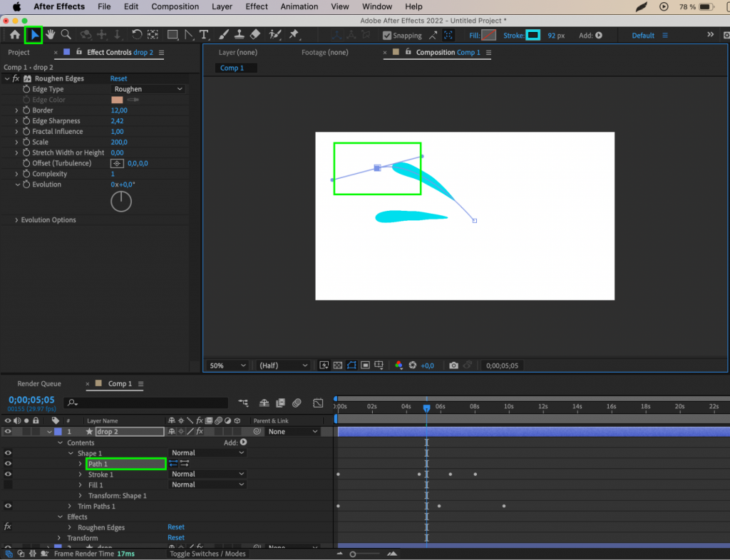Toggle transparency grid in composition viewer

click(337, 365)
